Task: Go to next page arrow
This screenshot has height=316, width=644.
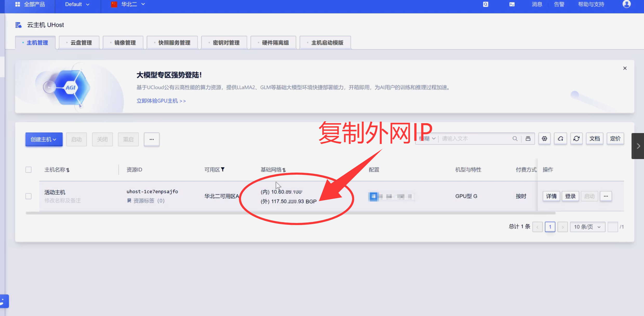Action: (562, 227)
